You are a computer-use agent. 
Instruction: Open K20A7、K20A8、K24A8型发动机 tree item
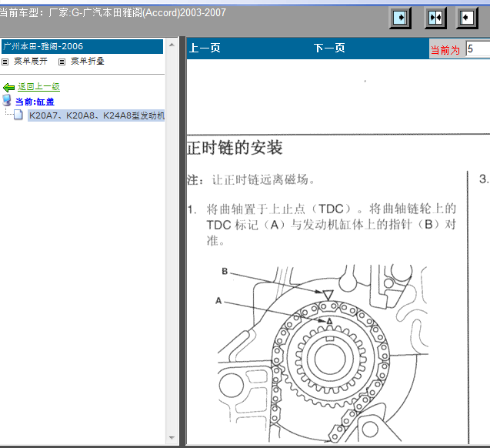96,115
